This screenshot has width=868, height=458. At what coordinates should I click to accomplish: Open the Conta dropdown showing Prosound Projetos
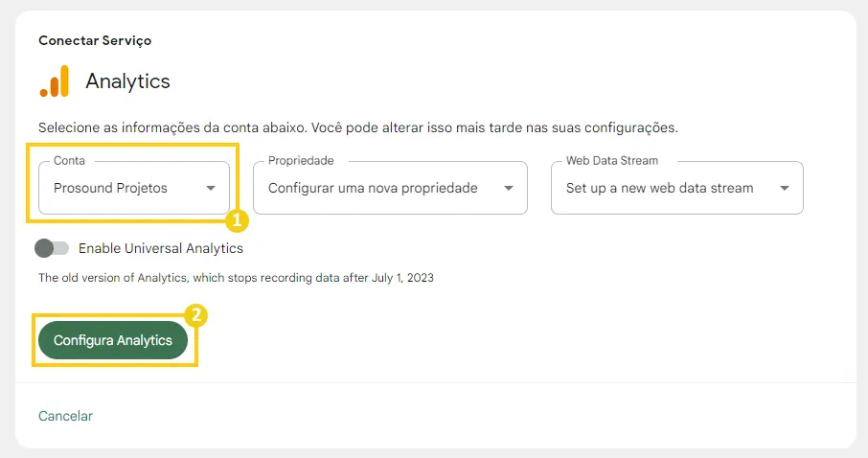pyautogui.click(x=134, y=188)
